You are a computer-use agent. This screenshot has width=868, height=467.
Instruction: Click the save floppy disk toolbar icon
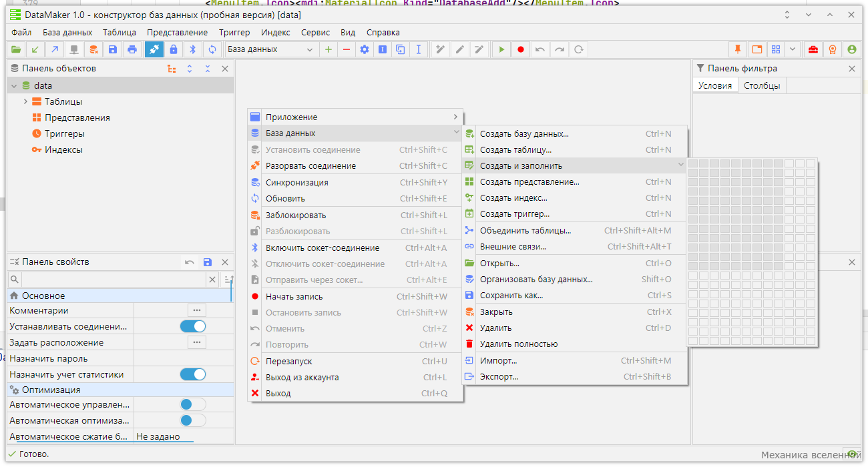click(113, 49)
